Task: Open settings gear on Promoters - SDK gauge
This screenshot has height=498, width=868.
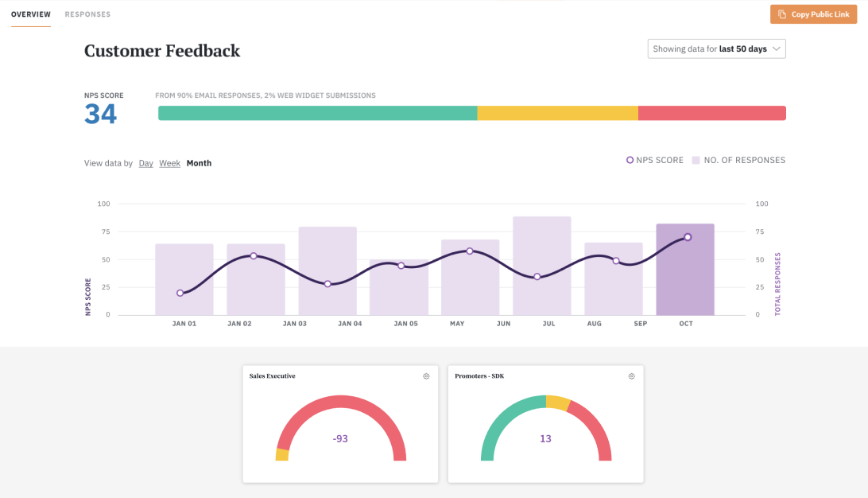Action: pyautogui.click(x=631, y=376)
